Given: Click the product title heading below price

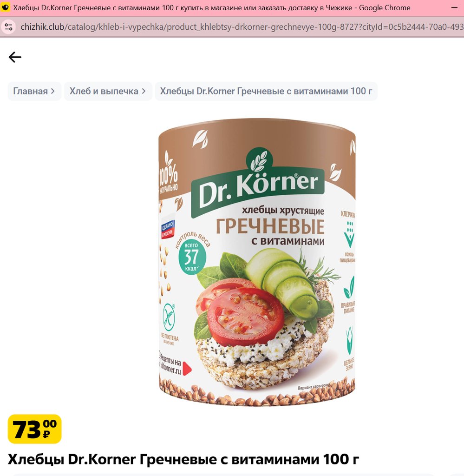Looking at the screenshot, I should click(183, 459).
